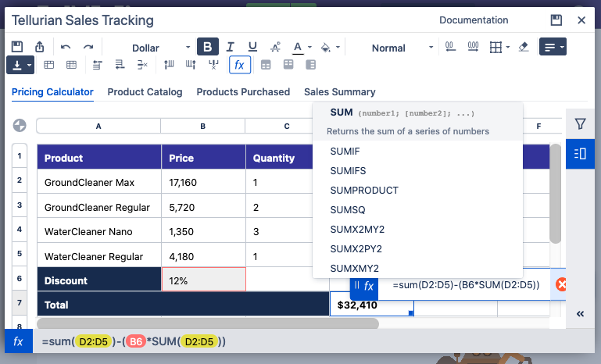
Task: Switch to Product Catalog tab
Action: pyautogui.click(x=145, y=92)
